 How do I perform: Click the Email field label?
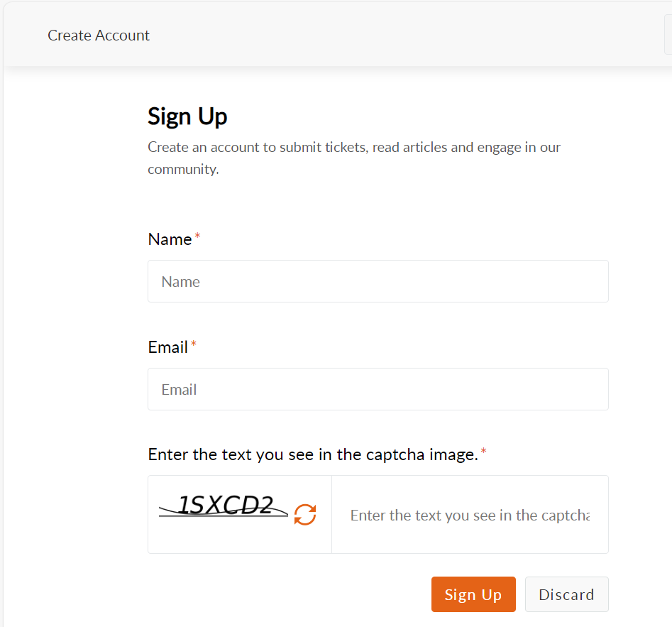tap(167, 347)
